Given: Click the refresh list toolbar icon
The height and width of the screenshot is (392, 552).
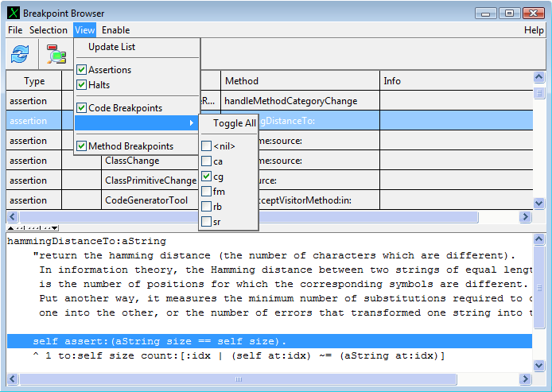Looking at the screenshot, I should click(x=20, y=54).
